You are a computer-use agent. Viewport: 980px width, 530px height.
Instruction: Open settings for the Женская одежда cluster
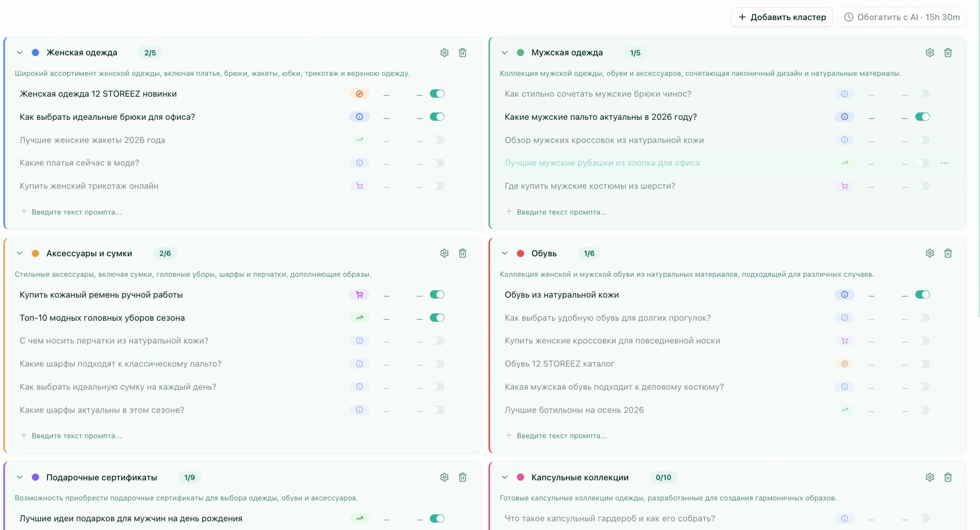coord(444,52)
